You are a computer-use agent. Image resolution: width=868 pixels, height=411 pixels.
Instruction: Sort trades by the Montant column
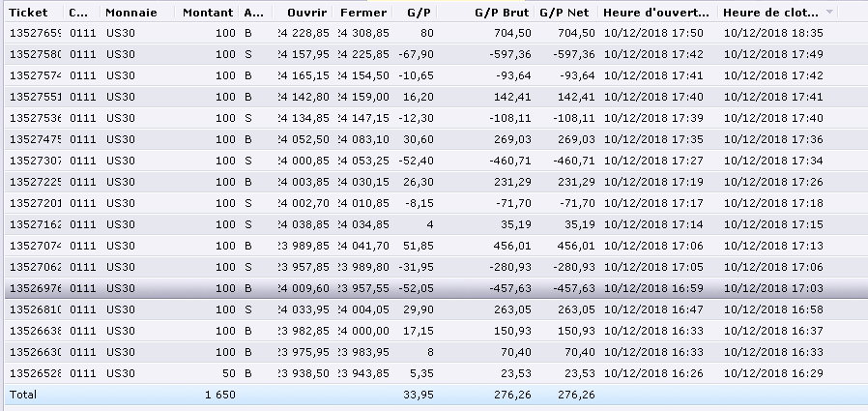point(209,14)
